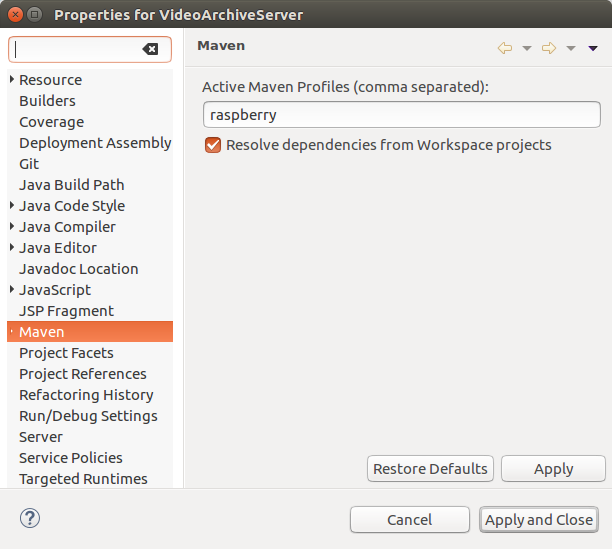Expand the Resource tree node
This screenshot has width=612, height=549.
(x=12, y=80)
